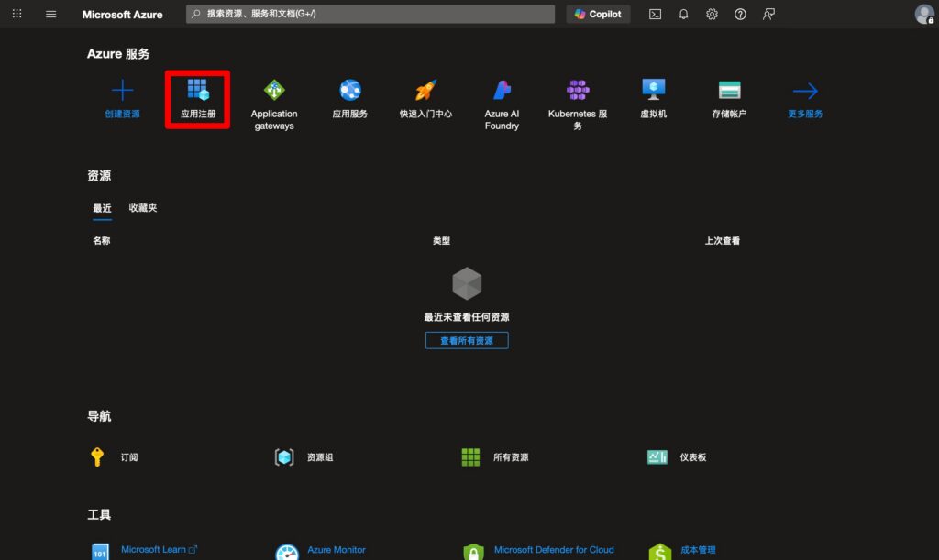Open the notifications bell
Viewport: 939px width, 560px height.
pyautogui.click(x=683, y=15)
